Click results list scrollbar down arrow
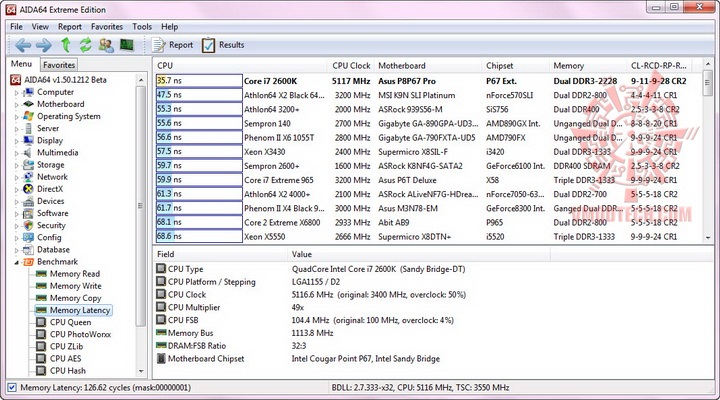This screenshot has width=720, height=400. (x=708, y=237)
